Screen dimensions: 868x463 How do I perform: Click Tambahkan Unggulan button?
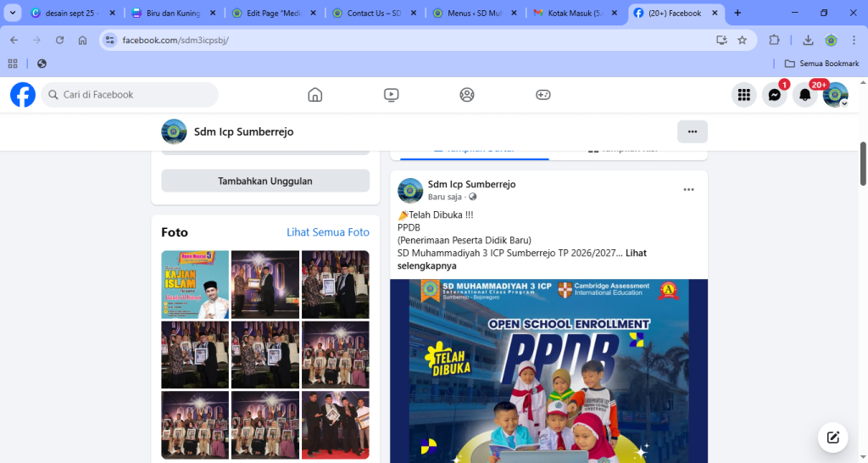(265, 181)
